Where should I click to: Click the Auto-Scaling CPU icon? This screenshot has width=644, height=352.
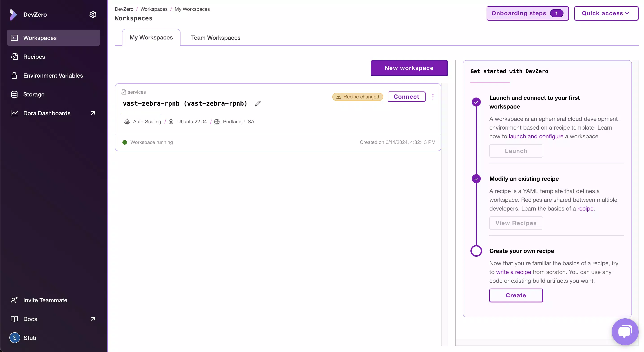tap(127, 122)
